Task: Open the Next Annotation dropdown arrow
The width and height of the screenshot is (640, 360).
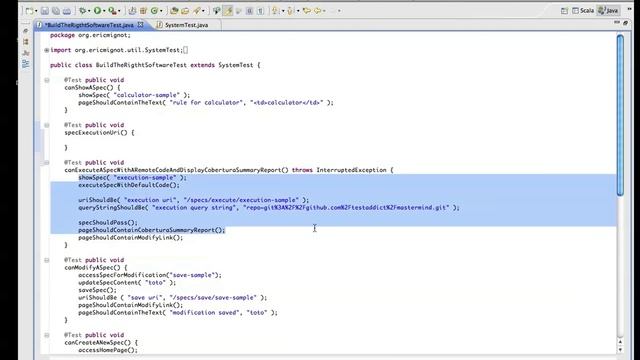Action: click(x=283, y=11)
